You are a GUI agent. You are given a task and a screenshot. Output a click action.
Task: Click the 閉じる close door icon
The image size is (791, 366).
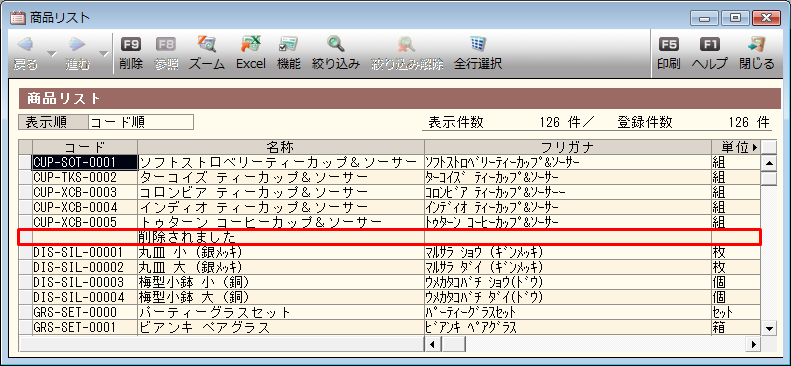click(x=757, y=44)
